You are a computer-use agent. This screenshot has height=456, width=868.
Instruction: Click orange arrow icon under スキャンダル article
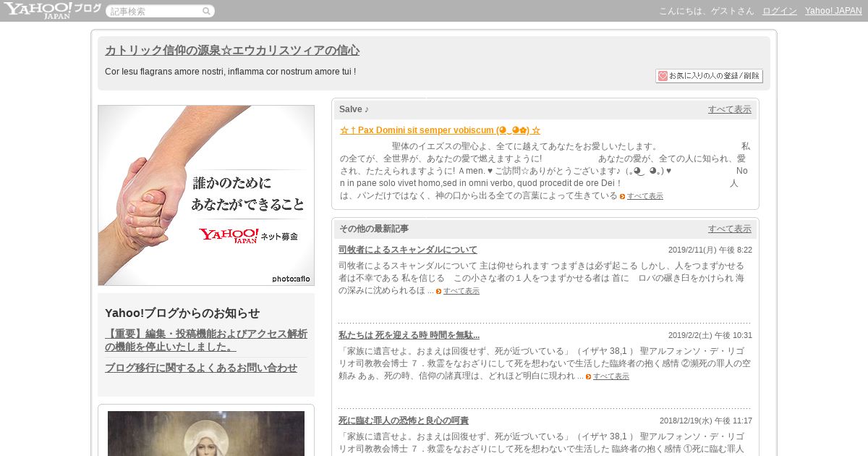click(x=438, y=291)
